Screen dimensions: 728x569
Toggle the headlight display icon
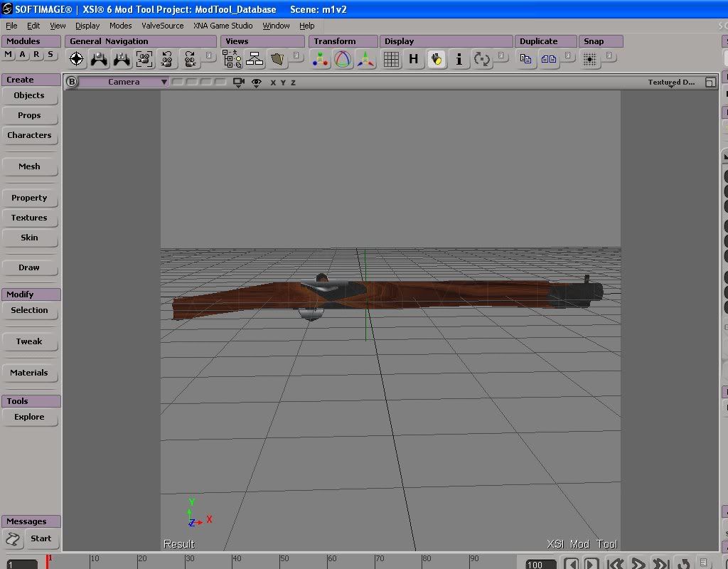437,59
